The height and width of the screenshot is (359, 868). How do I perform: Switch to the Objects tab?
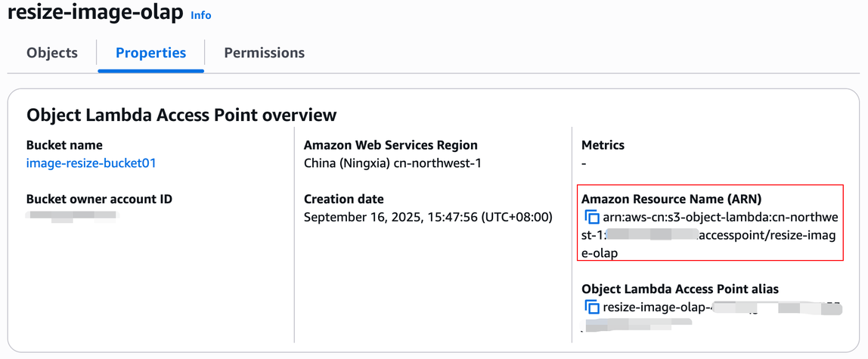(x=52, y=53)
